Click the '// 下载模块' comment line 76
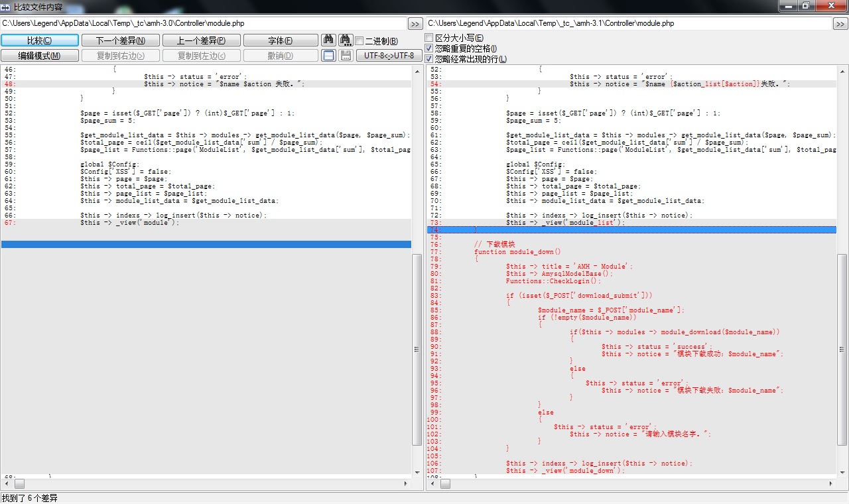The height and width of the screenshot is (504, 849). [494, 245]
